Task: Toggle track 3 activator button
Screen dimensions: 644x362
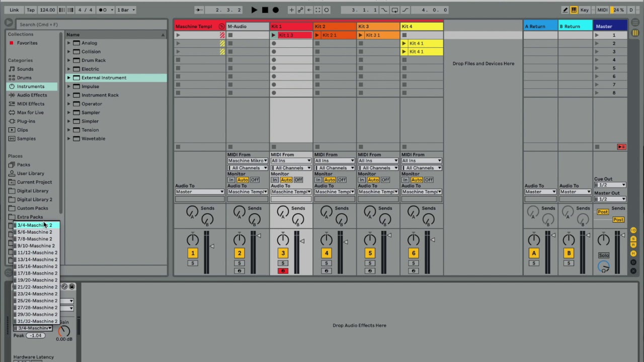Action: (283, 253)
